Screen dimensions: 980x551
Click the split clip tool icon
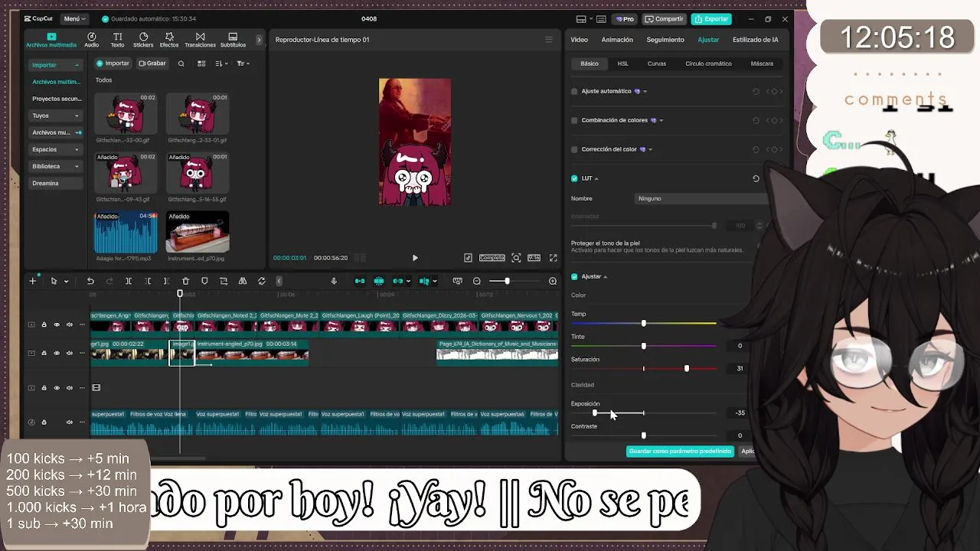point(129,281)
